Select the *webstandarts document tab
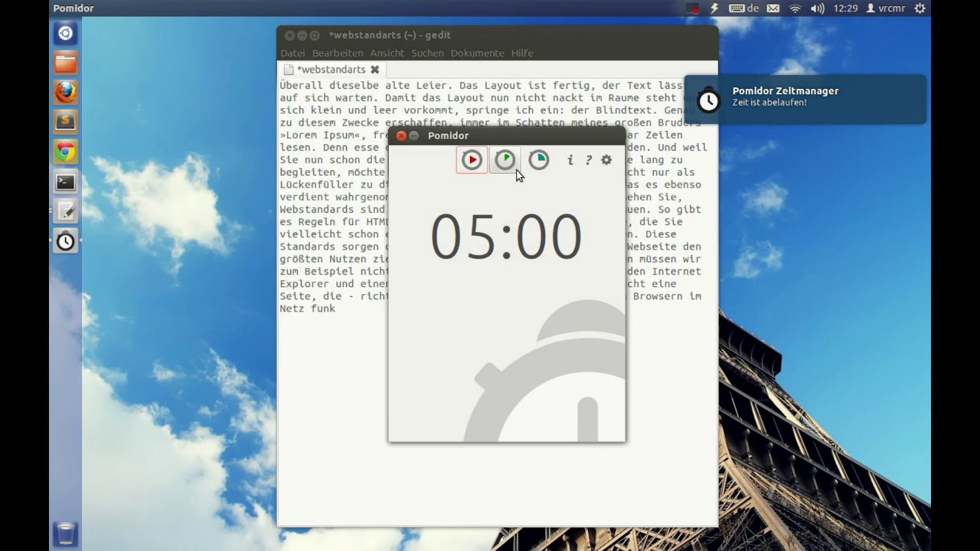Screen dimensions: 980x551 point(331,70)
